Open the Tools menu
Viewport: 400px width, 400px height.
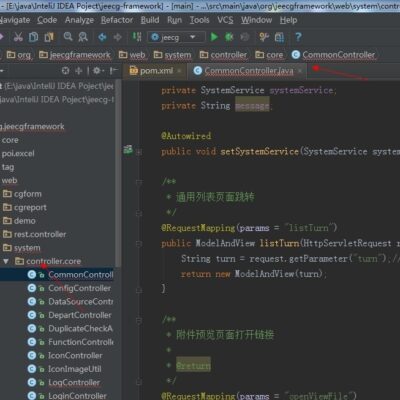pos(199,20)
